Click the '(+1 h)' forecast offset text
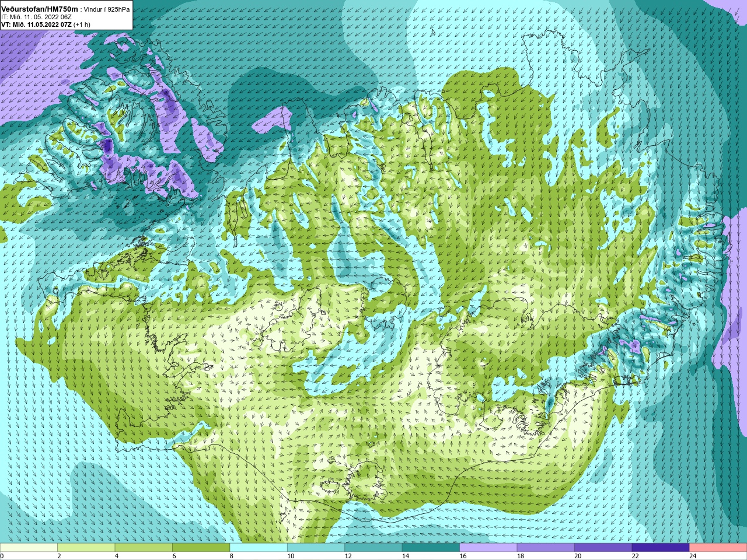The image size is (747, 560). [82, 25]
